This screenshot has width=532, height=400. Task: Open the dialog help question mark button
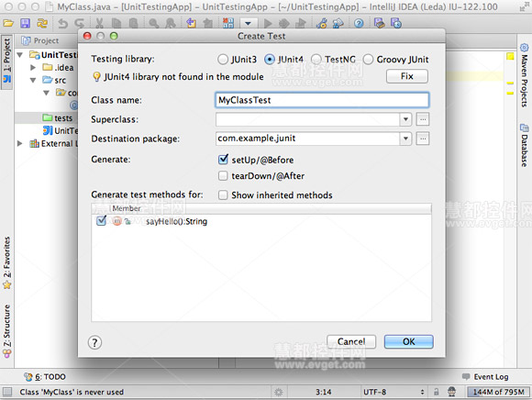[x=94, y=342]
